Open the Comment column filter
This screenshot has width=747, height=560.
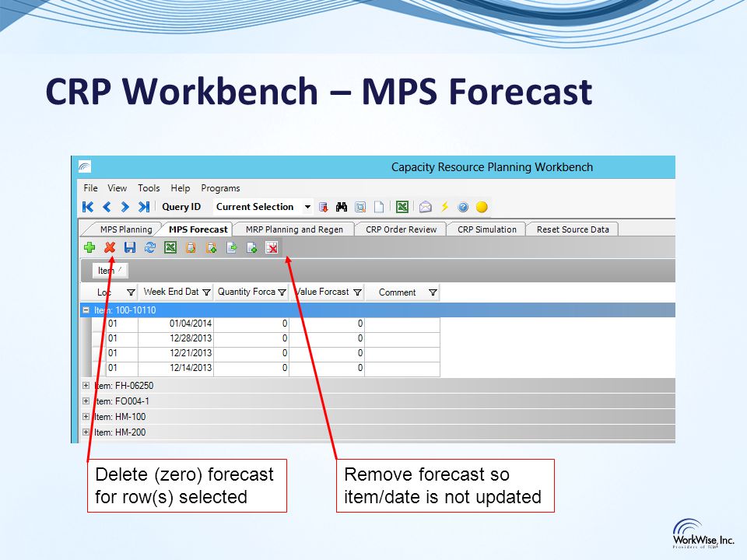[x=433, y=292]
